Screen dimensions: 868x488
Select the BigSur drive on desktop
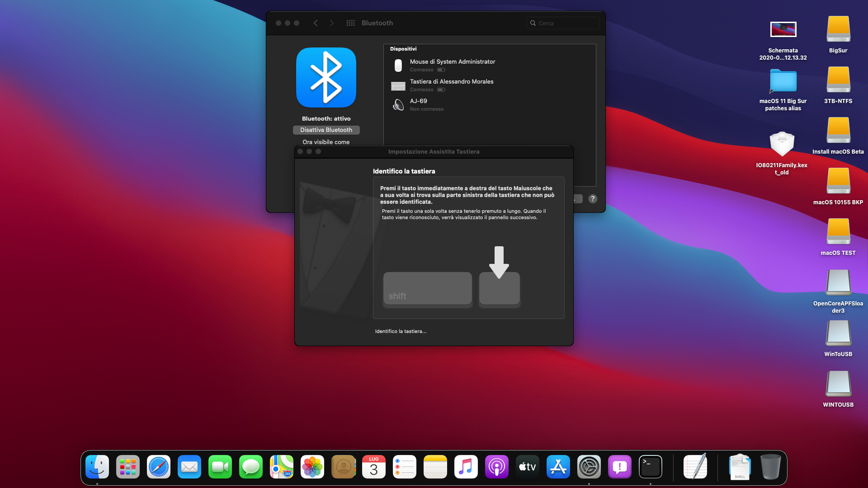(x=838, y=29)
